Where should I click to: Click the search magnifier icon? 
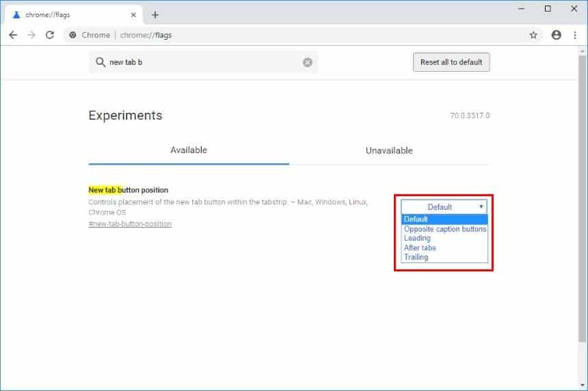tap(100, 62)
